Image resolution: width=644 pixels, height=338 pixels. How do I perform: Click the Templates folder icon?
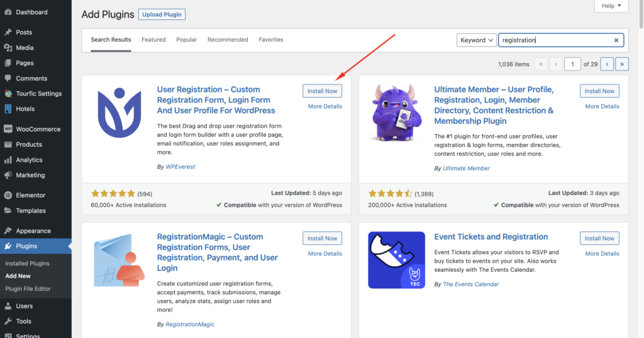[x=8, y=210]
